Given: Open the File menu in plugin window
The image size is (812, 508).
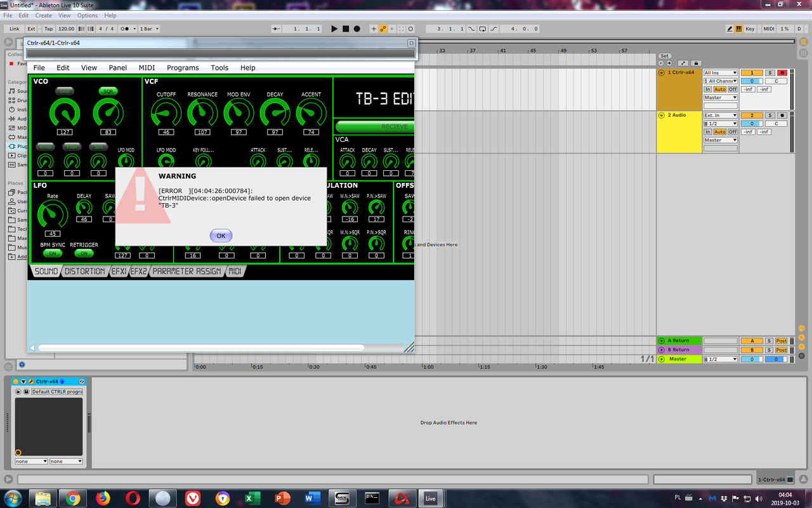Looking at the screenshot, I should point(39,67).
